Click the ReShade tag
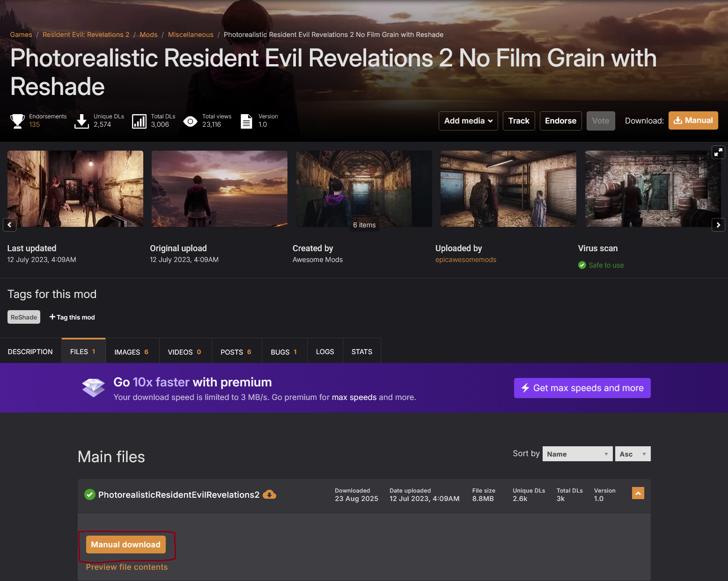This screenshot has height=581, width=728. (24, 317)
